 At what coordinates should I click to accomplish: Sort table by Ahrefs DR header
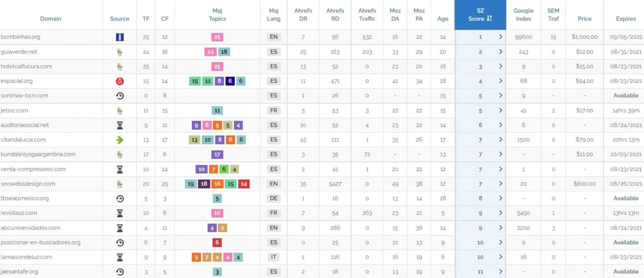303,15
